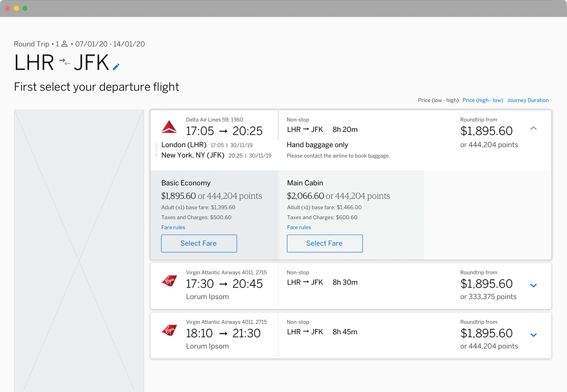Screen dimensions: 567x392
Task: Click the $1,895.60 price on the 18:10 flight
Action: tap(486, 333)
